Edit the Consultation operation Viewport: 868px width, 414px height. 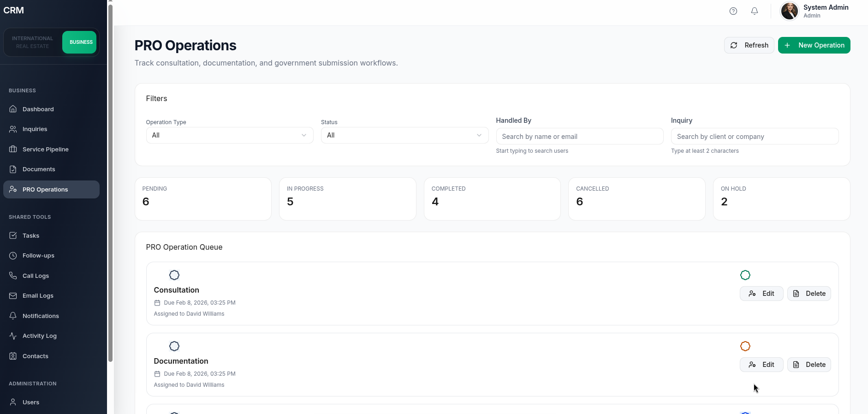pyautogui.click(x=761, y=294)
